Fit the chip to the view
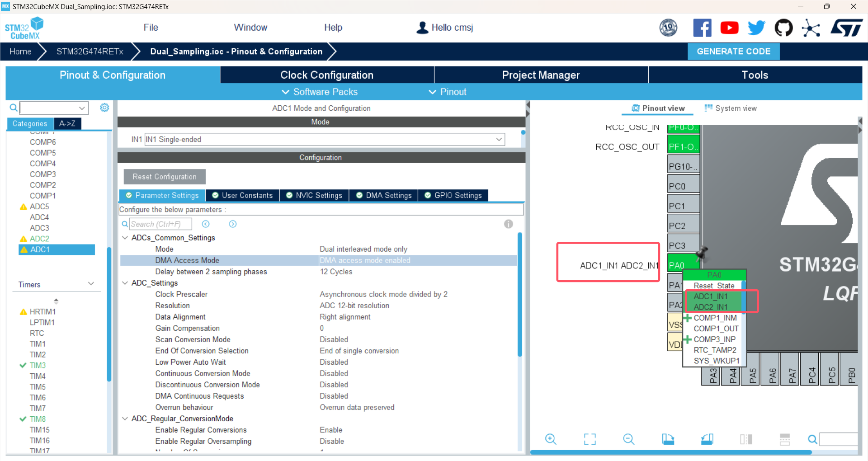 point(590,439)
